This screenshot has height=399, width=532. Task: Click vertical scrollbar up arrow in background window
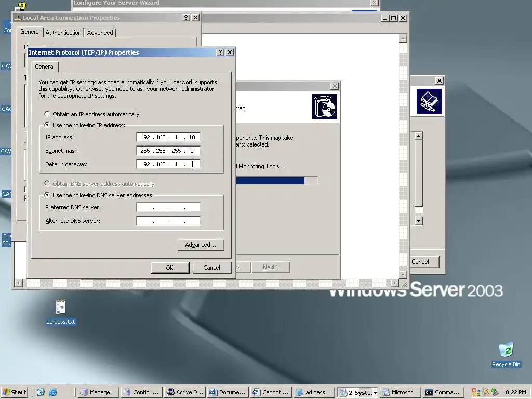(x=403, y=38)
